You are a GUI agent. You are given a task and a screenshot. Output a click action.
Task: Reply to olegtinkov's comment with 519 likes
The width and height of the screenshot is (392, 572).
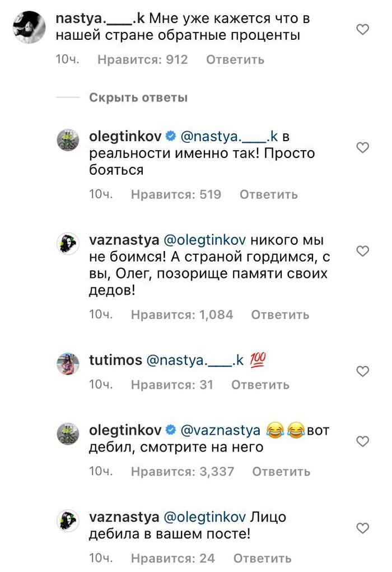(268, 195)
